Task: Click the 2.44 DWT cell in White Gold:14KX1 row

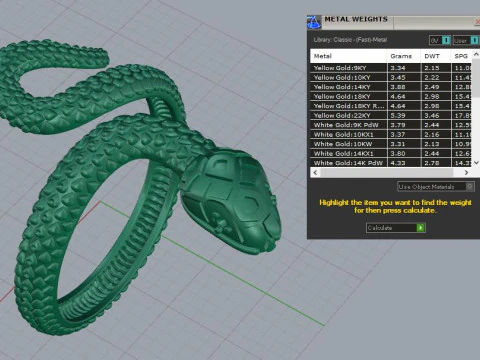Action: click(x=435, y=153)
